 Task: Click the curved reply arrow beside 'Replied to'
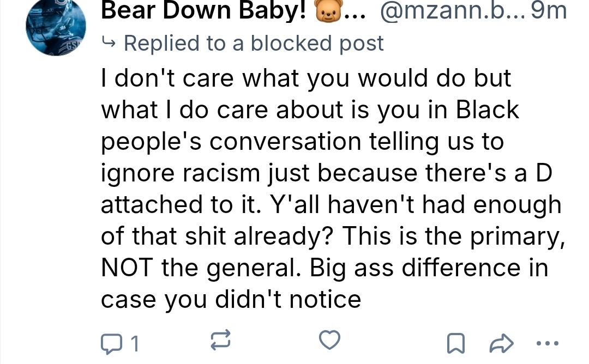point(110,43)
